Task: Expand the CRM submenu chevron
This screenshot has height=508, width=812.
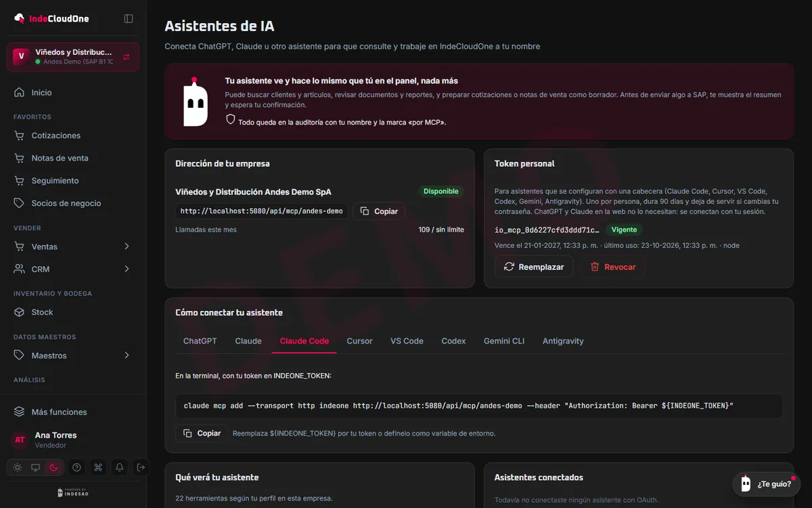Action: pos(127,269)
